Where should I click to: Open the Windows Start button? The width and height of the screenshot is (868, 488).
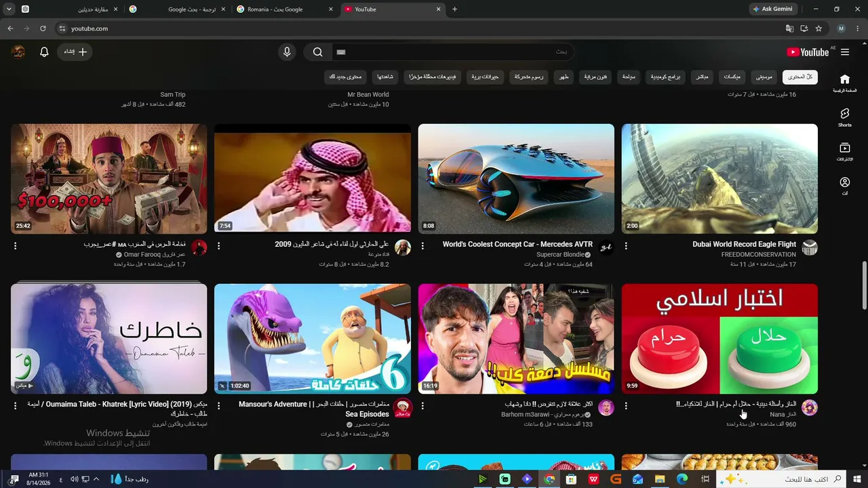(857, 479)
